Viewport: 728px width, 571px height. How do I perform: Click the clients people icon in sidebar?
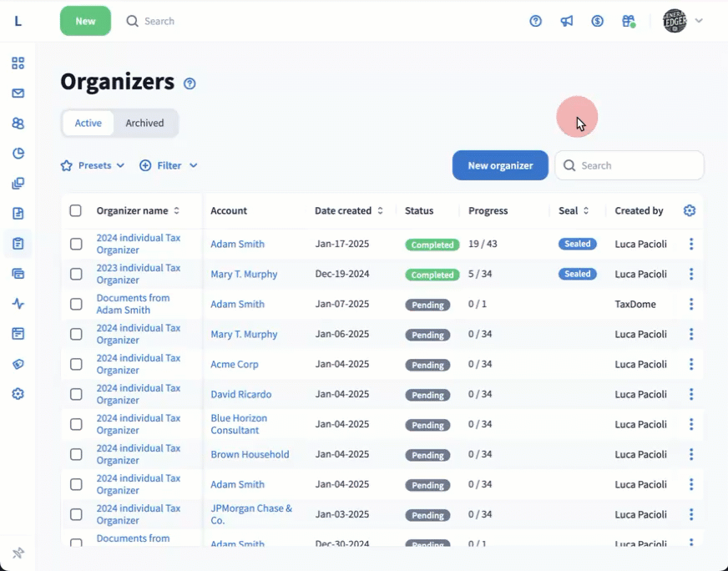[x=18, y=124]
